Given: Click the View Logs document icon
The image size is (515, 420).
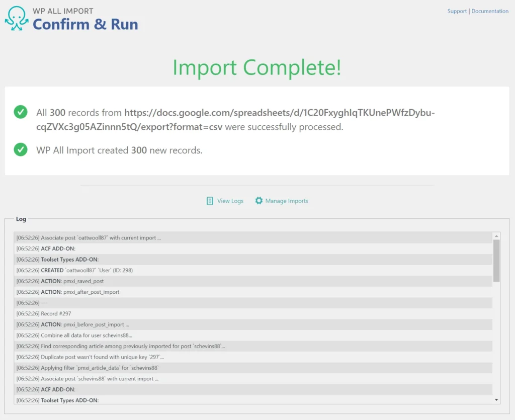Looking at the screenshot, I should tap(210, 201).
